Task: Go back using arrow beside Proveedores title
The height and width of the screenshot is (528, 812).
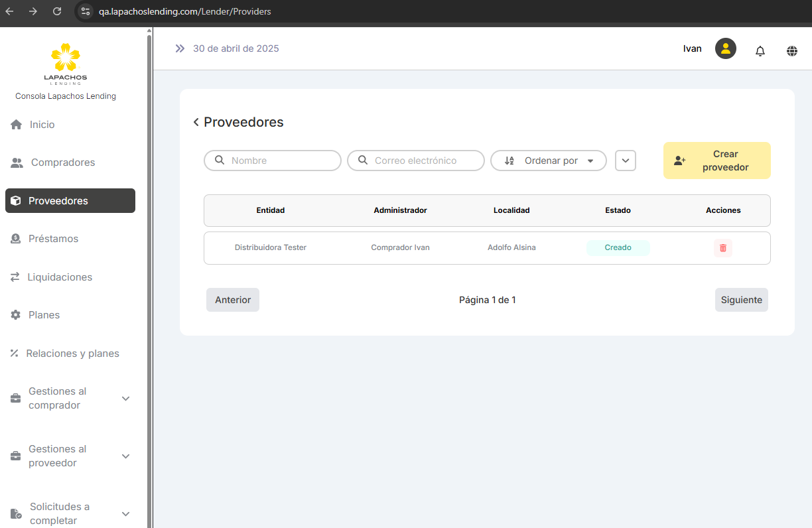Action: [196, 122]
